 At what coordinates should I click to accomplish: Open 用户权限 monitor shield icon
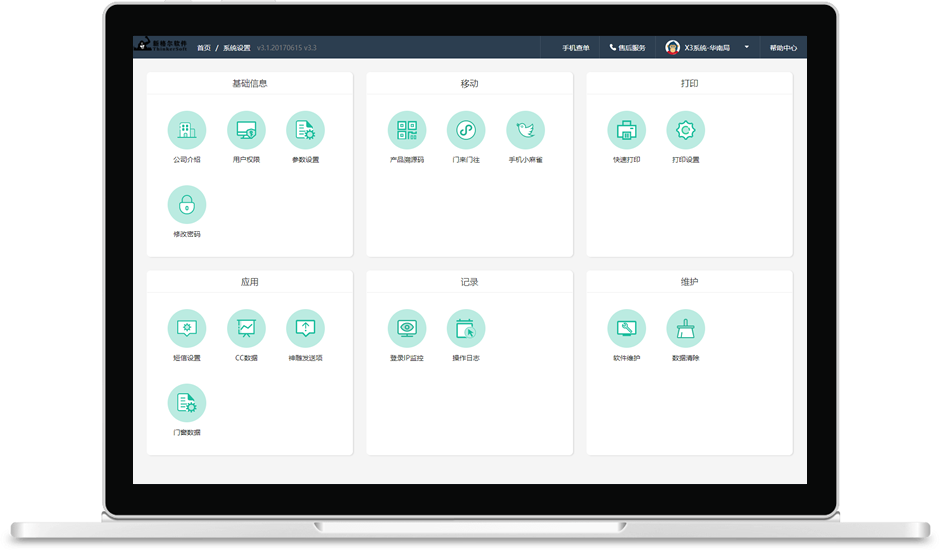coord(246,130)
